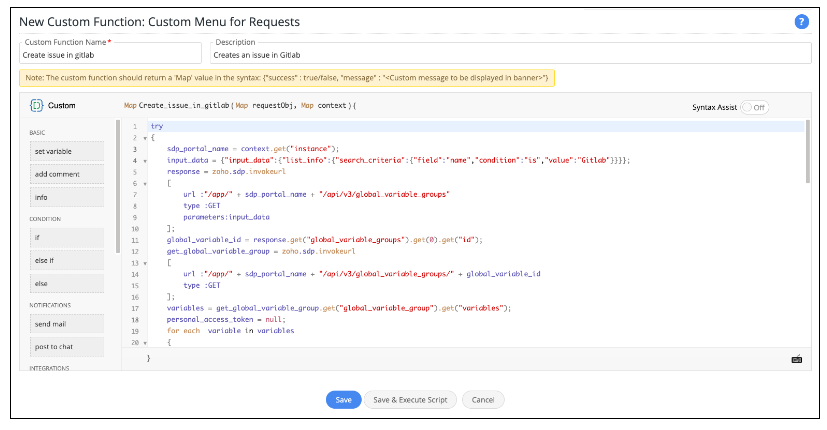Screen dimensions: 827x430
Task: Click the INTEGRATIONS section heading
Action: (x=50, y=368)
